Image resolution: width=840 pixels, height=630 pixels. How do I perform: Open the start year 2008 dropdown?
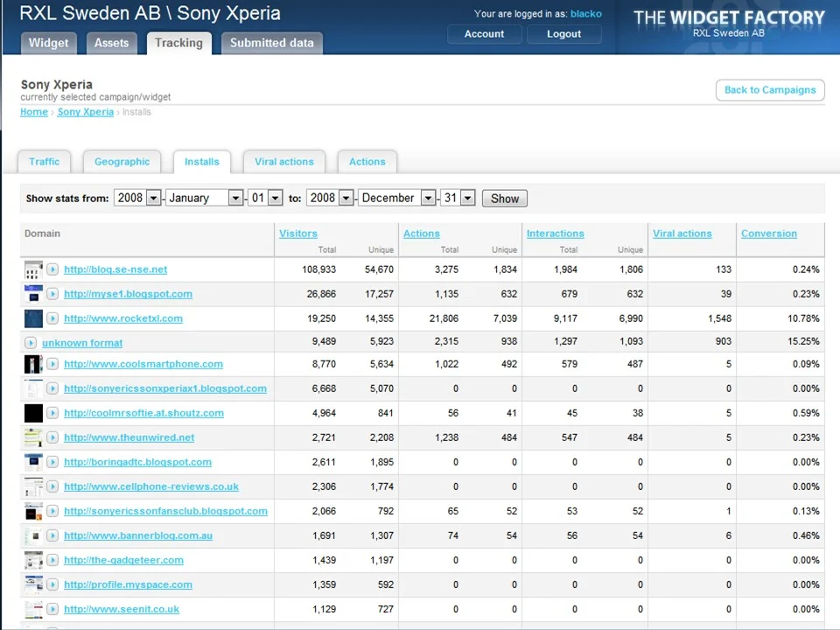[137, 199]
